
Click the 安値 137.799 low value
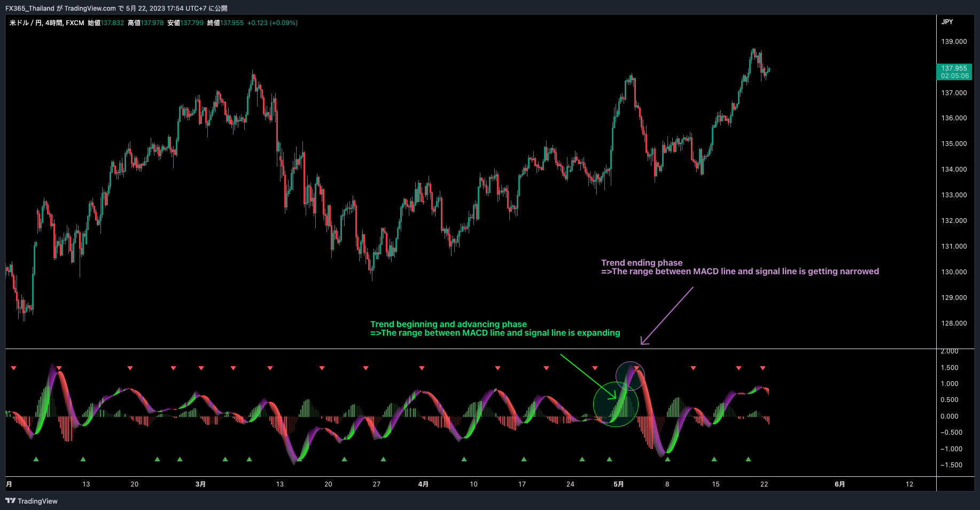tap(185, 23)
